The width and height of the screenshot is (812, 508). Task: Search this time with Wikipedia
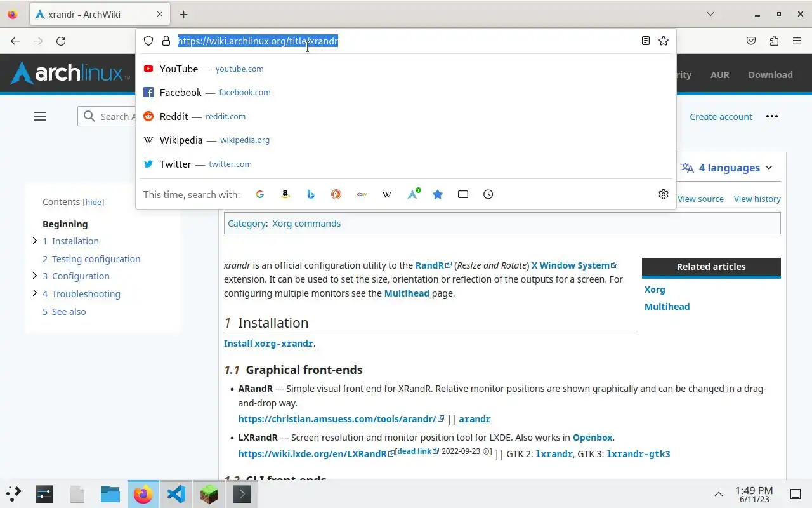(x=387, y=194)
